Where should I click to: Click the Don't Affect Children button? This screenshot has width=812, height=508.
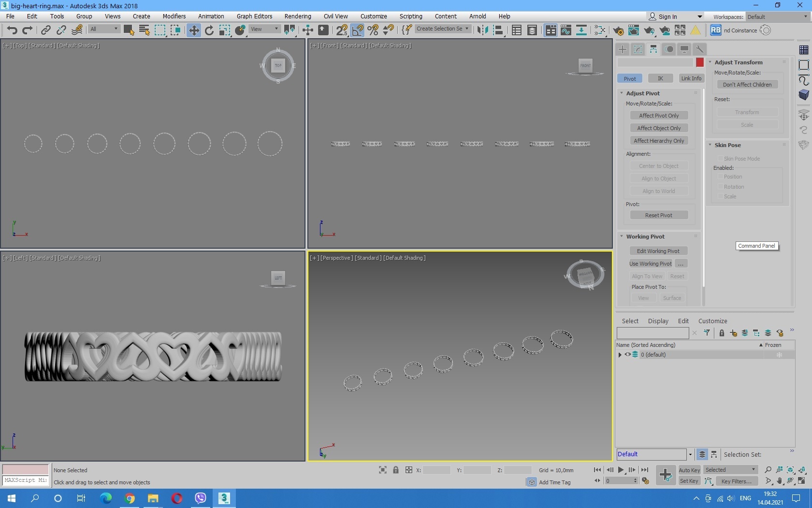747,85
